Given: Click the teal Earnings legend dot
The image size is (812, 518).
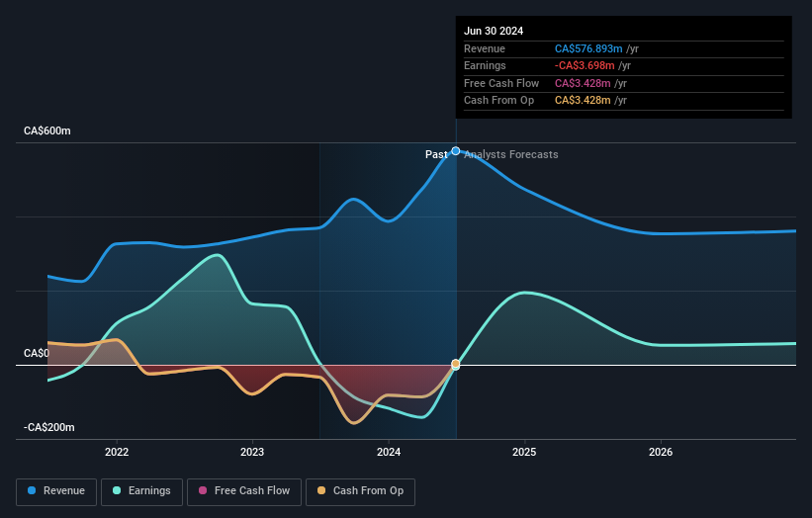Looking at the screenshot, I should [117, 490].
